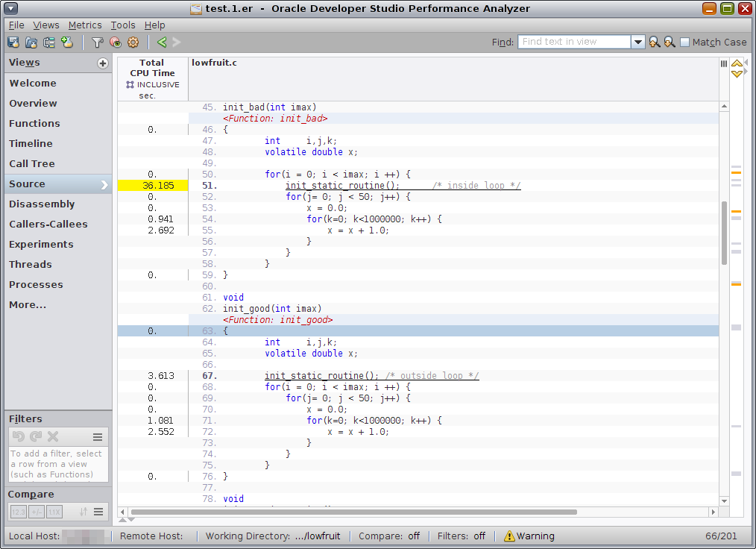Click the Profile Application flask-plus icon
The width and height of the screenshot is (756, 549).
[x=67, y=43]
